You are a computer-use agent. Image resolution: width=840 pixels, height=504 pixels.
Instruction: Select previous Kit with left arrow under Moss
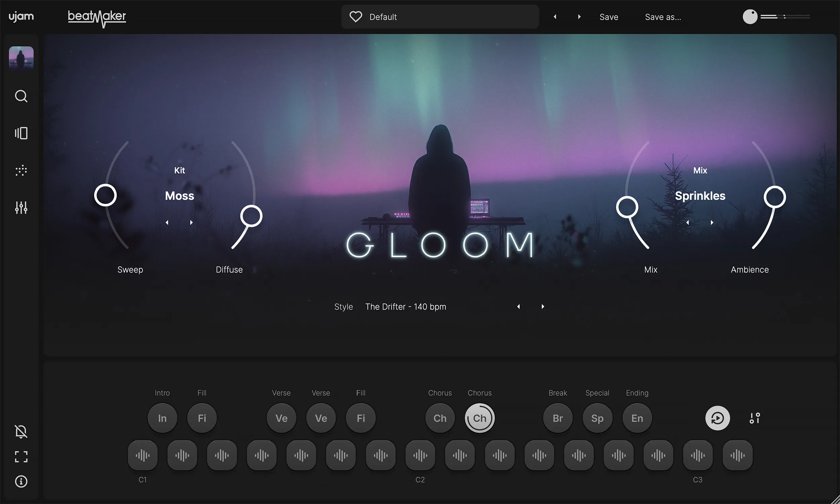pos(167,222)
